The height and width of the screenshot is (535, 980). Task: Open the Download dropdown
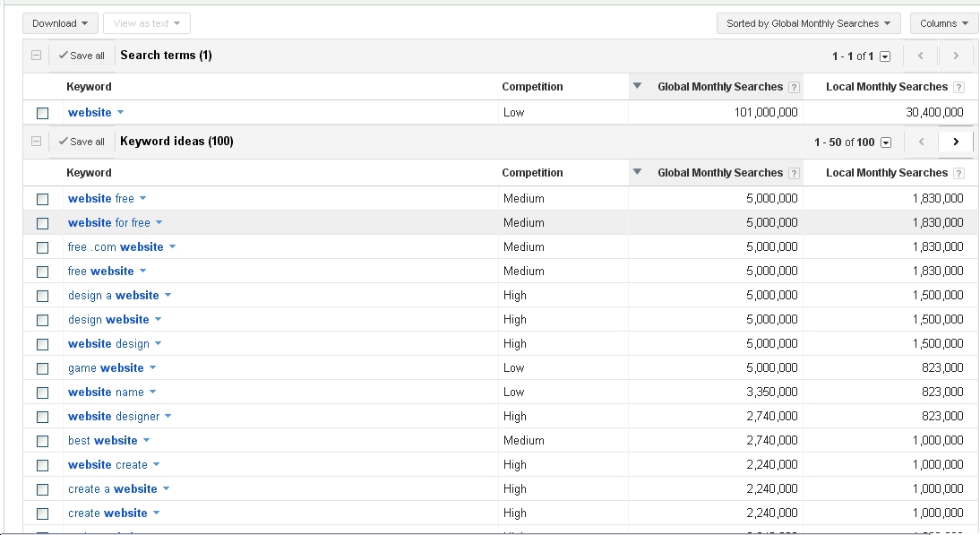click(x=60, y=23)
